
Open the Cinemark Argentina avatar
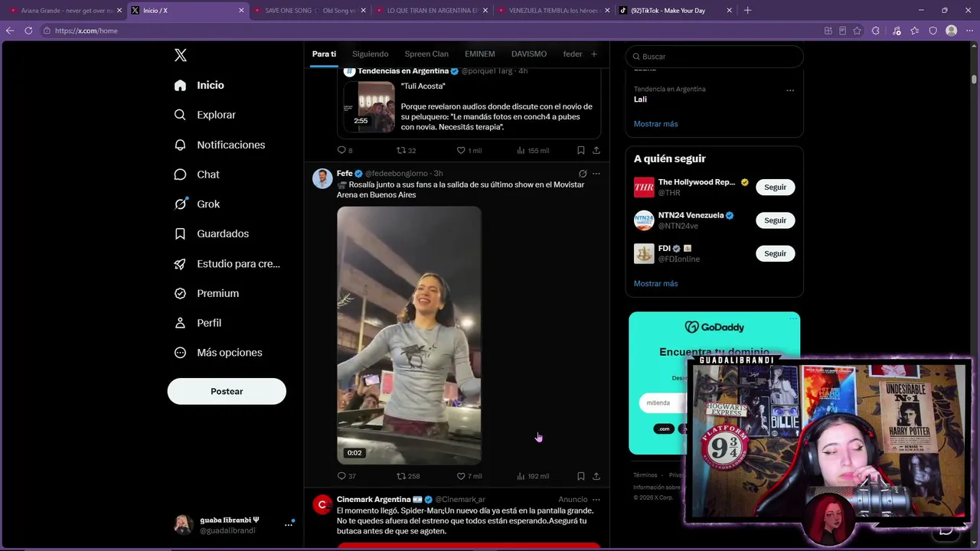tap(322, 504)
